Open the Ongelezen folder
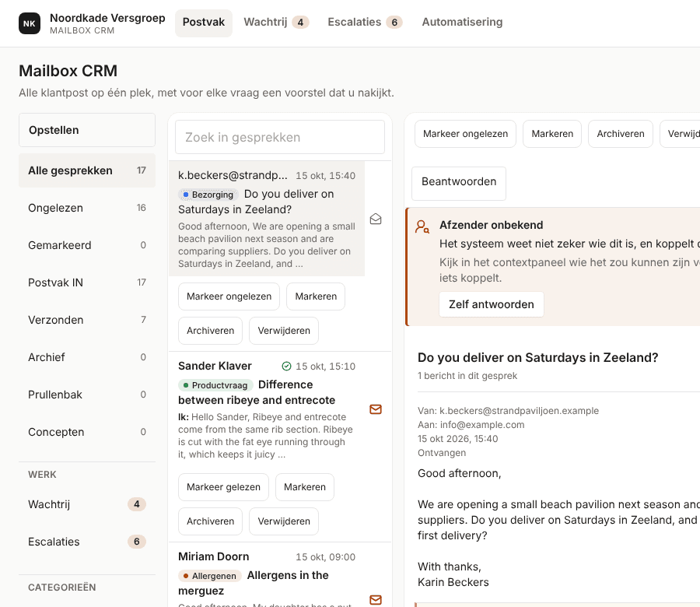 (87, 208)
